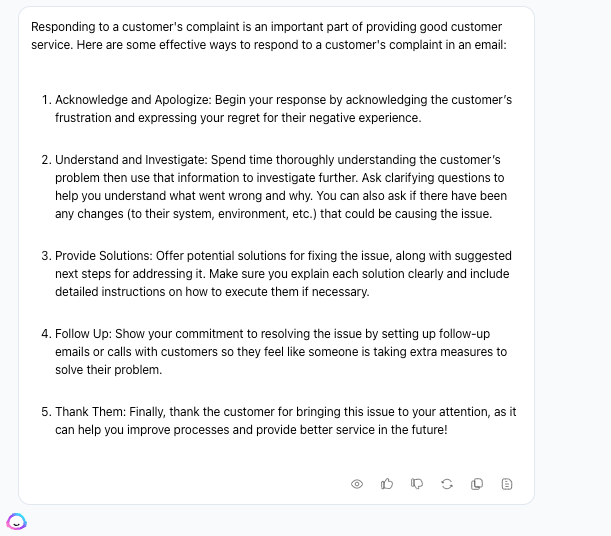611x536 pixels.
Task: Click the number 1 list marker
Action: (x=46, y=100)
